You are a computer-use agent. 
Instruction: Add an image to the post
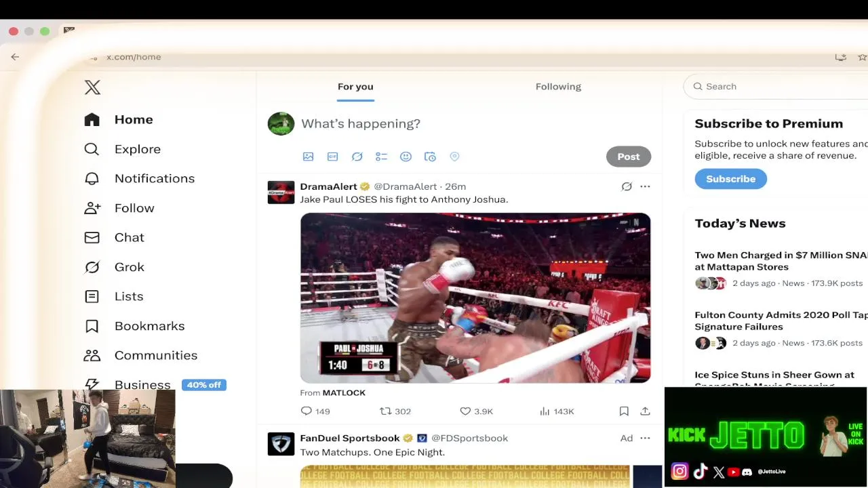click(308, 157)
